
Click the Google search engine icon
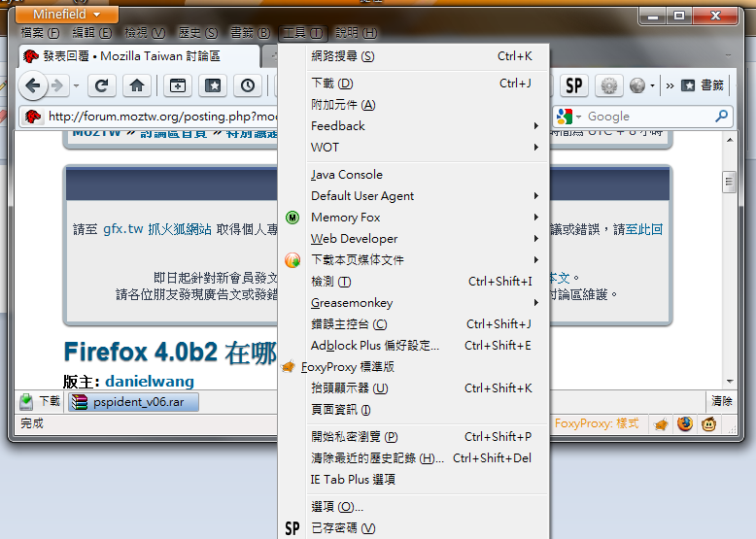565,117
